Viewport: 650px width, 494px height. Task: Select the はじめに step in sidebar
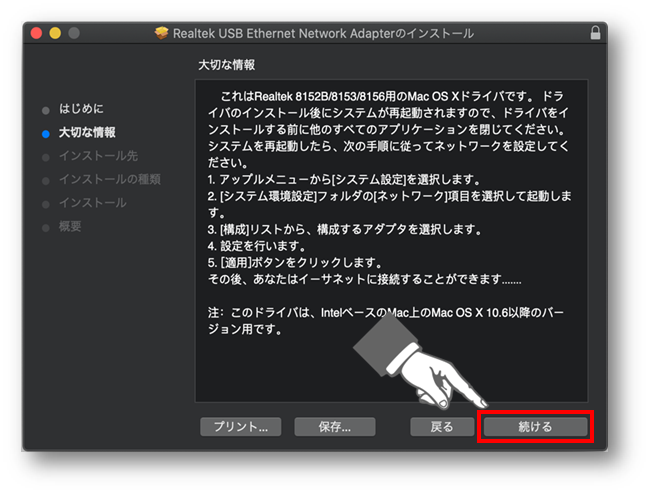click(x=81, y=109)
